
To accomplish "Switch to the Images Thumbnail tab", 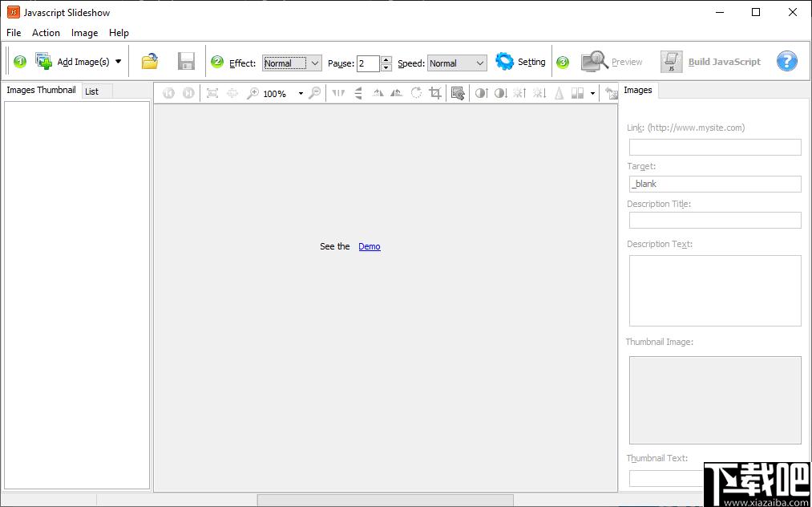I will coord(41,90).
